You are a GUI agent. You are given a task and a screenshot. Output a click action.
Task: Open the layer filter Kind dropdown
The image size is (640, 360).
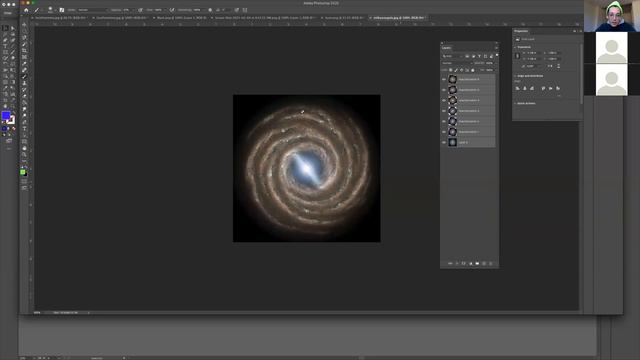pos(453,56)
